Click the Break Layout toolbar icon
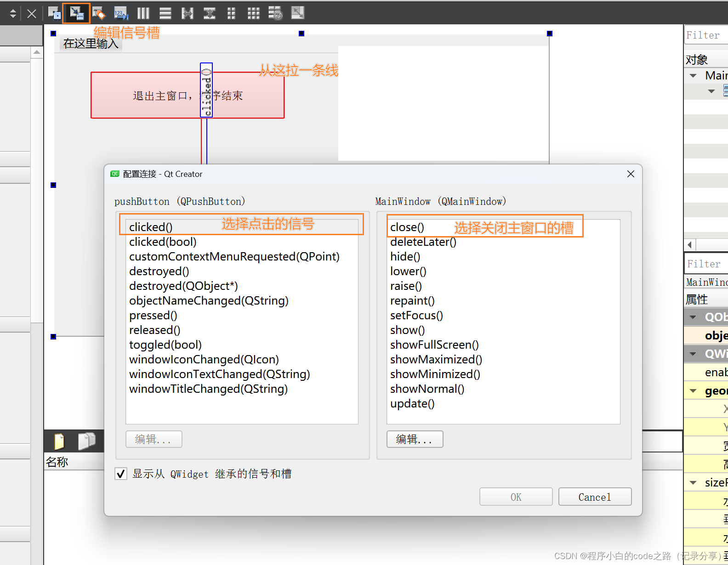 [x=275, y=13]
